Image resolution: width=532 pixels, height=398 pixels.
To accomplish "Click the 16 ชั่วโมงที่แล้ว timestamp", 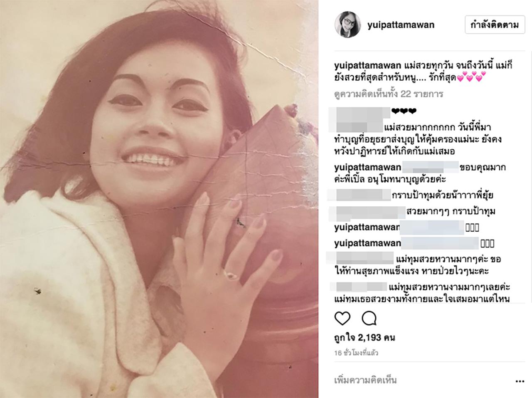I will 356,353.
